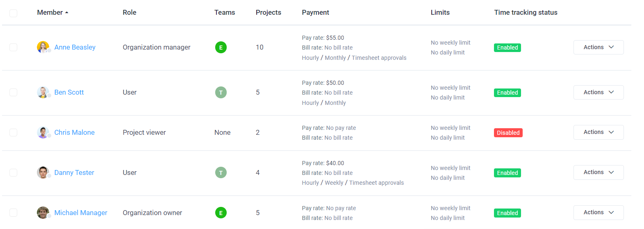Click Ben Scott's T team badge
The width and height of the screenshot is (644, 229).
[x=221, y=93]
